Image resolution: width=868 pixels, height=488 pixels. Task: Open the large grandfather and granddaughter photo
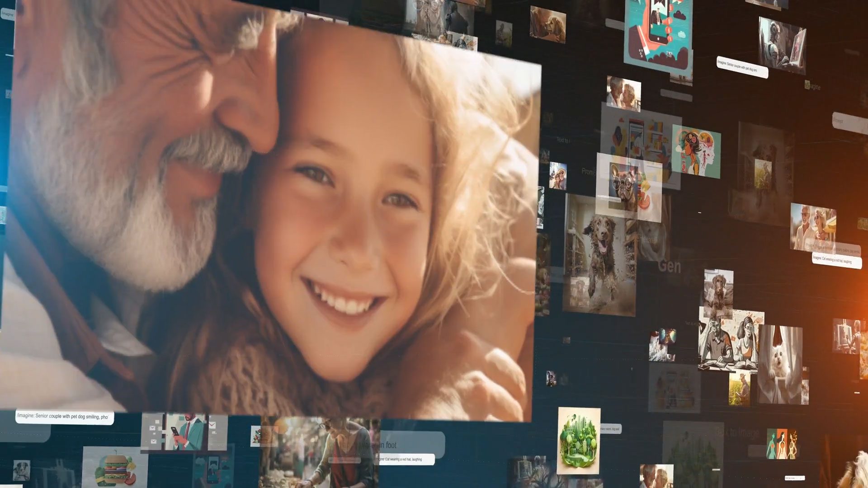point(271,203)
